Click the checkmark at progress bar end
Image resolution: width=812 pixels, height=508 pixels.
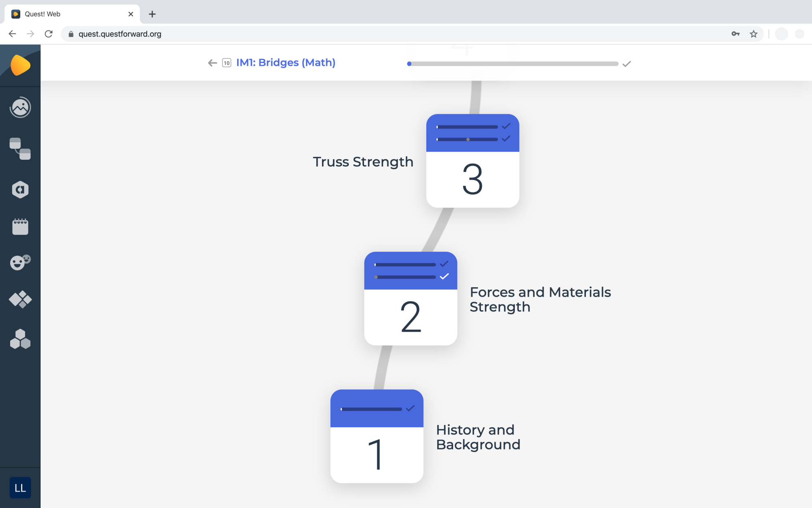click(x=627, y=64)
